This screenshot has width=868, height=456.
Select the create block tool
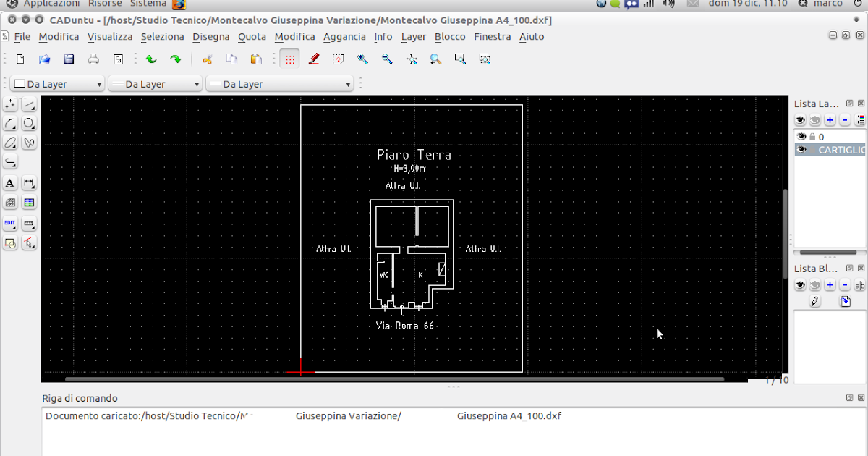pyautogui.click(x=11, y=243)
